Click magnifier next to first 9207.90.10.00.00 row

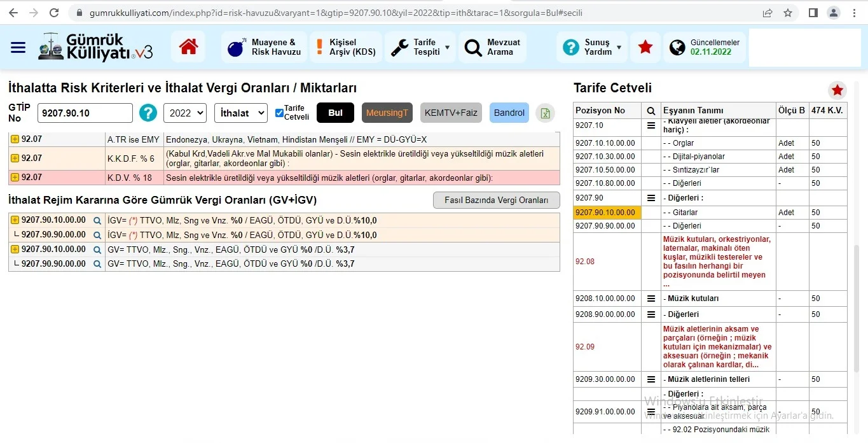pyautogui.click(x=97, y=221)
